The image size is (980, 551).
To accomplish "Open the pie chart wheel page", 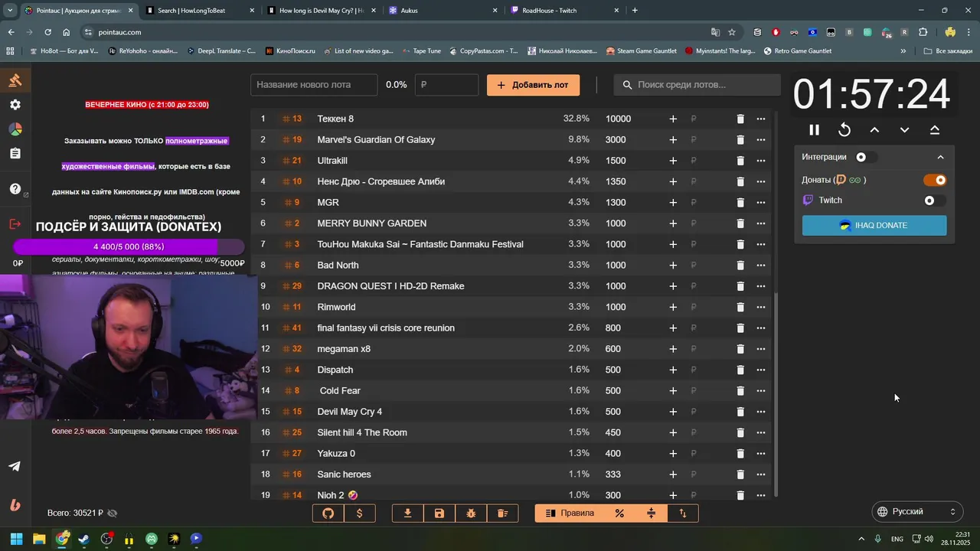I will tap(15, 129).
